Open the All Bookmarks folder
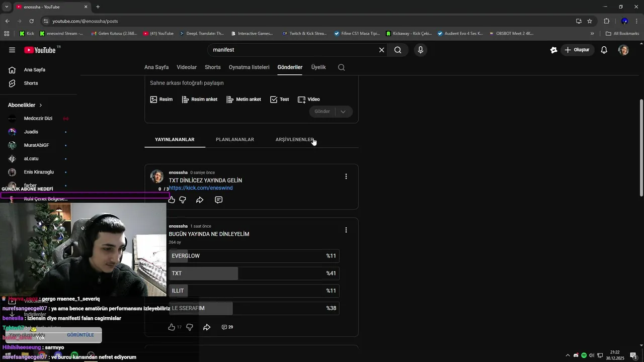The height and width of the screenshot is (362, 644). point(622,34)
